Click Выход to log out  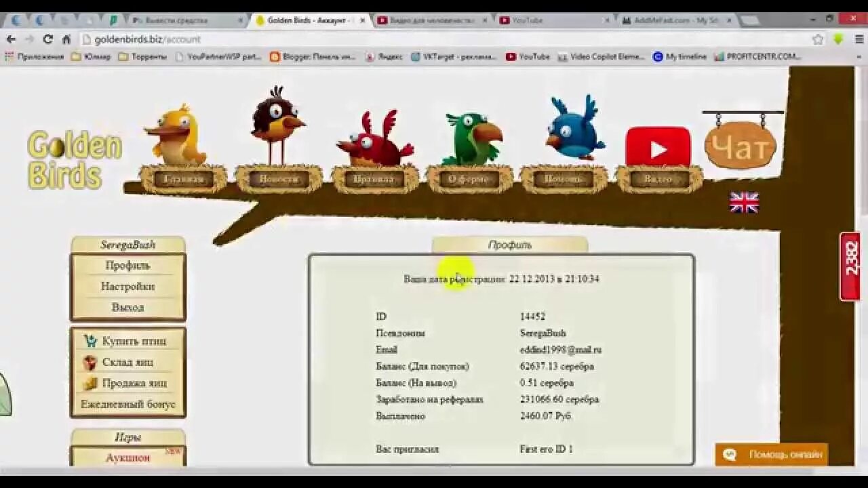tap(127, 308)
